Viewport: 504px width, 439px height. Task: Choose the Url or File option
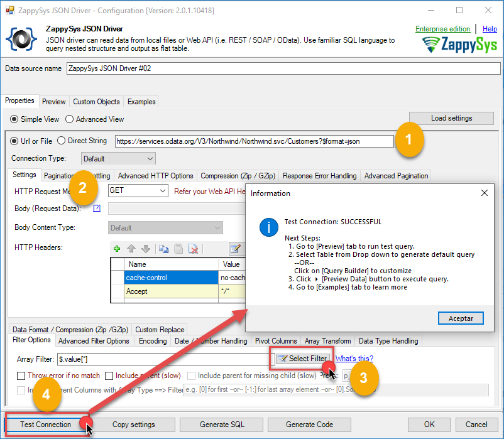14,141
